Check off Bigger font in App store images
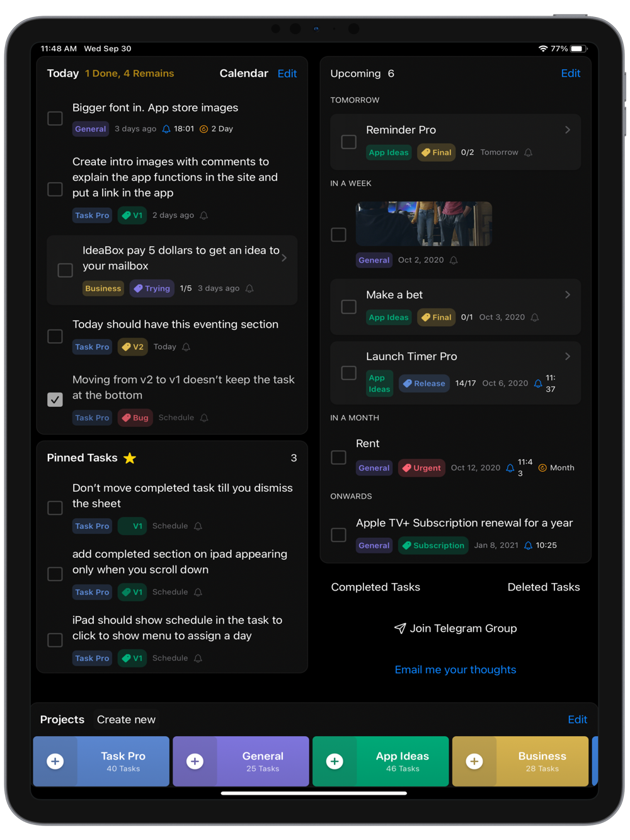The image size is (630, 840). click(55, 118)
